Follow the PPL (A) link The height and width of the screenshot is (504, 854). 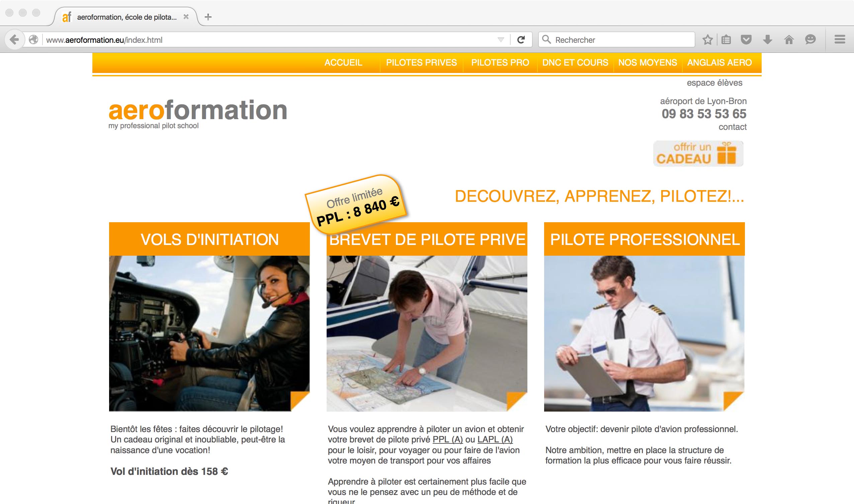[447, 439]
